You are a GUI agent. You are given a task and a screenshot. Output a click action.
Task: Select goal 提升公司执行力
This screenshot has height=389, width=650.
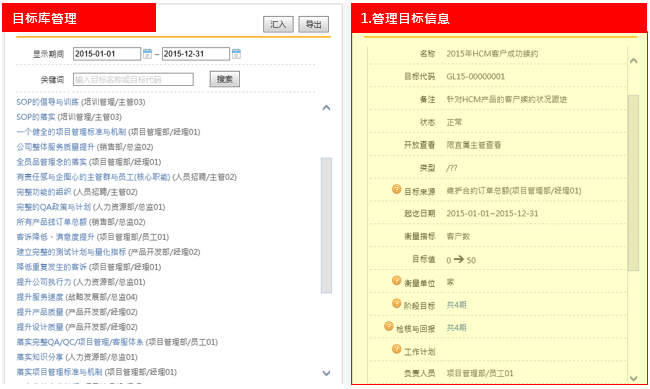(44, 282)
